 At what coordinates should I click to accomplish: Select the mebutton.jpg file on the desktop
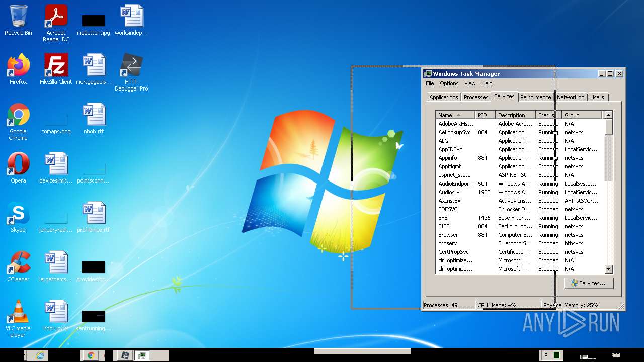tap(94, 23)
